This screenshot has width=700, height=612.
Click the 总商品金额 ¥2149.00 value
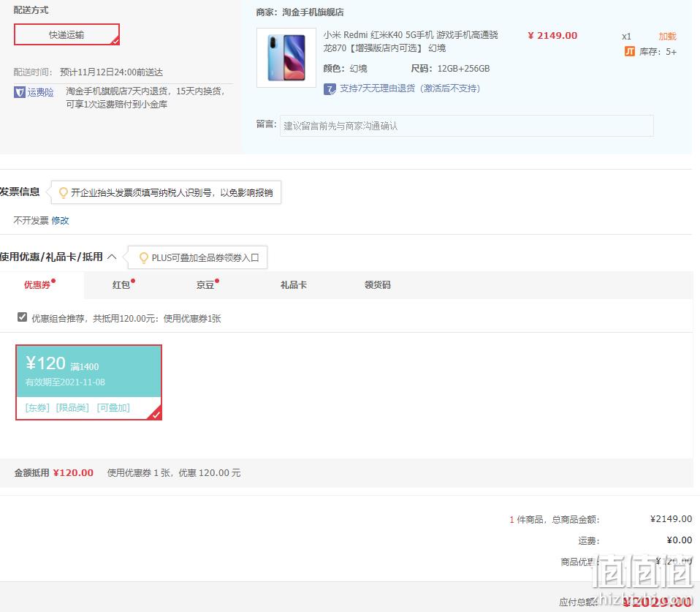pos(671,518)
